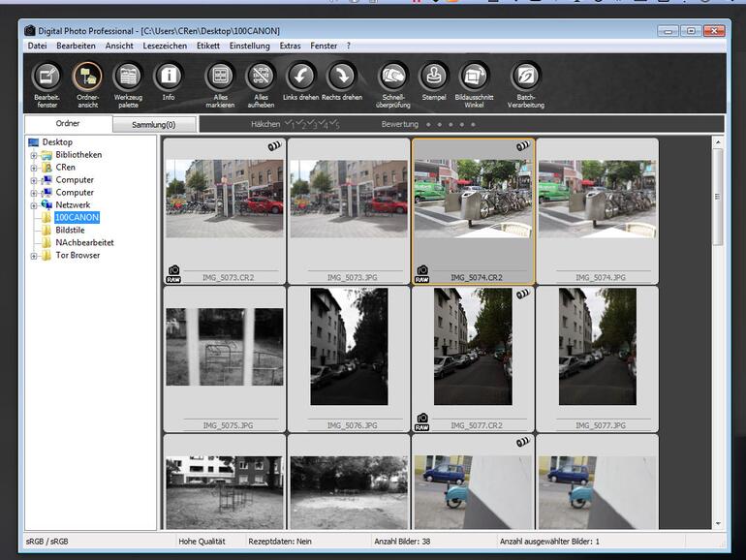Select thumbnail IMG_5073.JPG
The width and height of the screenshot is (746, 560).
pos(349,211)
